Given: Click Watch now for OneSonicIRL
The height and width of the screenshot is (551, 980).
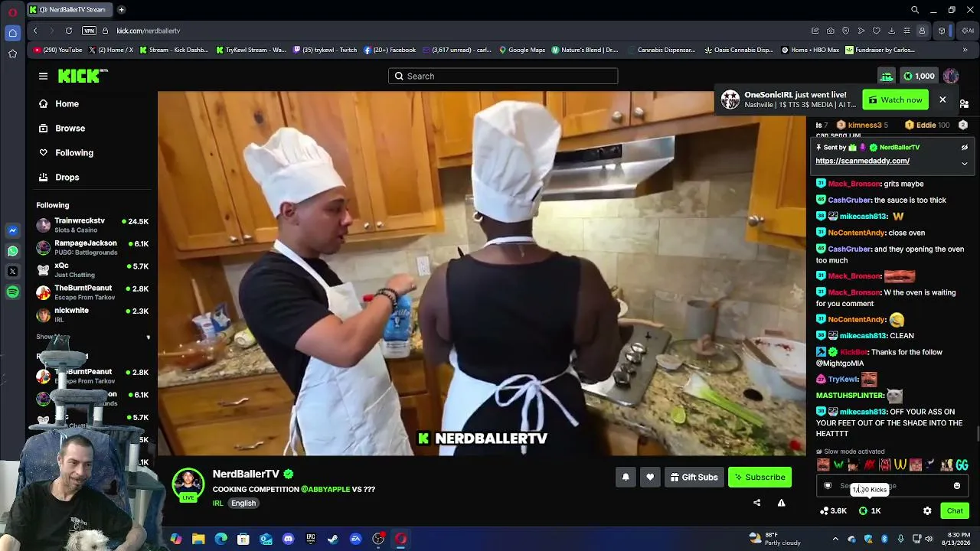Looking at the screenshot, I should click(895, 99).
